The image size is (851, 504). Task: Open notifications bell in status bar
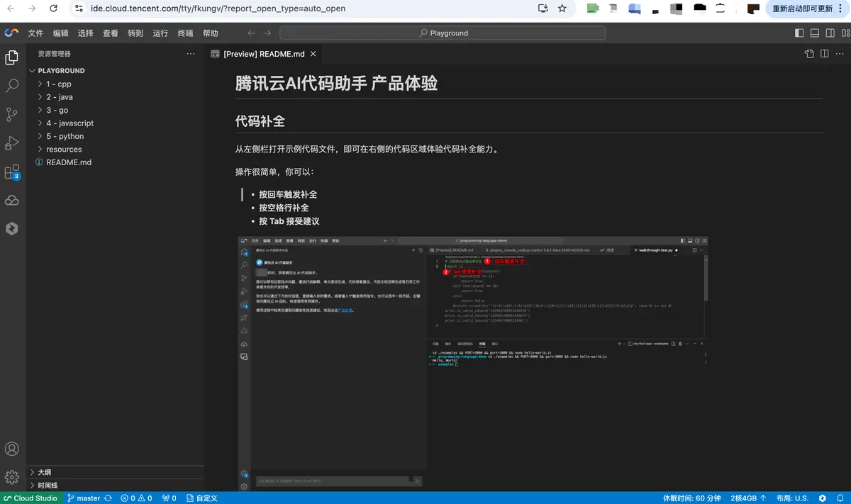840,498
